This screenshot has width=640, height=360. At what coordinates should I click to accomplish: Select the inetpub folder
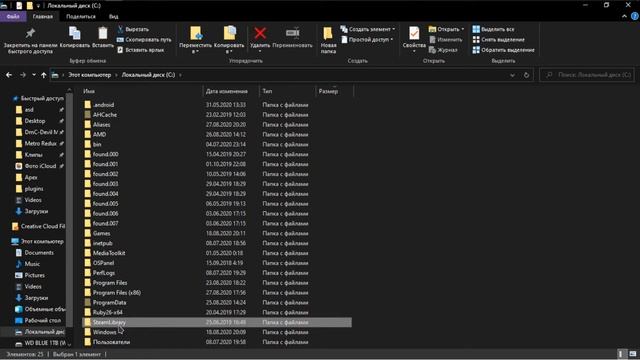102,243
